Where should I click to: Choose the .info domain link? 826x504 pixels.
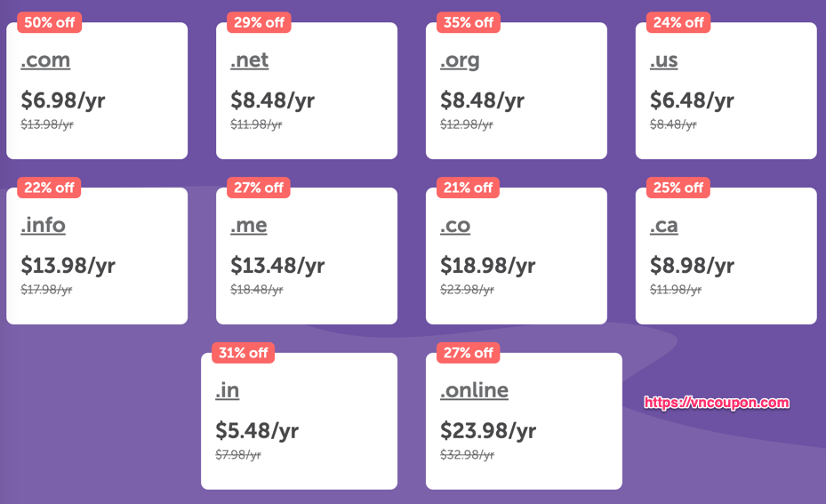(44, 226)
